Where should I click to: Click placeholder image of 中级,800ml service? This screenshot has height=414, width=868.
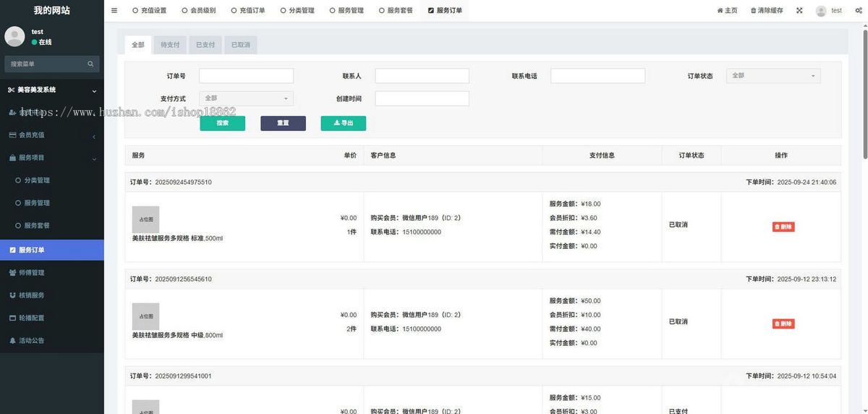coord(145,316)
